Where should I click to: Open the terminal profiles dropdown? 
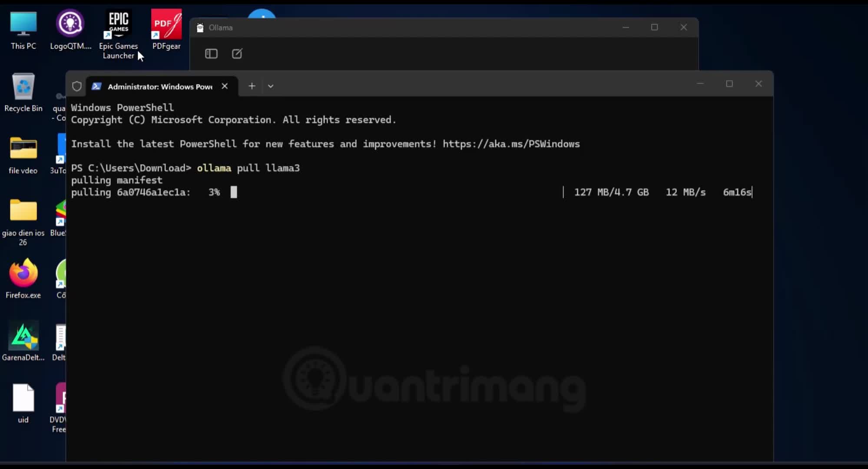click(x=271, y=86)
